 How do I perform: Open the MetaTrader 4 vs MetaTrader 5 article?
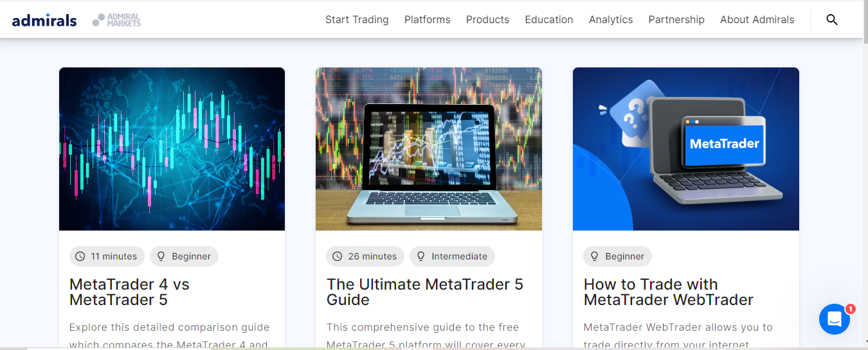[129, 292]
